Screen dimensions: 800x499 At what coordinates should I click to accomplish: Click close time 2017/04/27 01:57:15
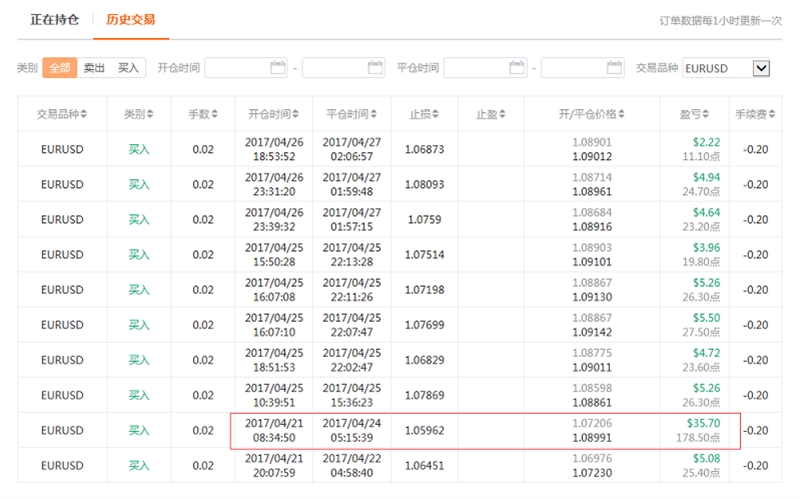point(352,220)
